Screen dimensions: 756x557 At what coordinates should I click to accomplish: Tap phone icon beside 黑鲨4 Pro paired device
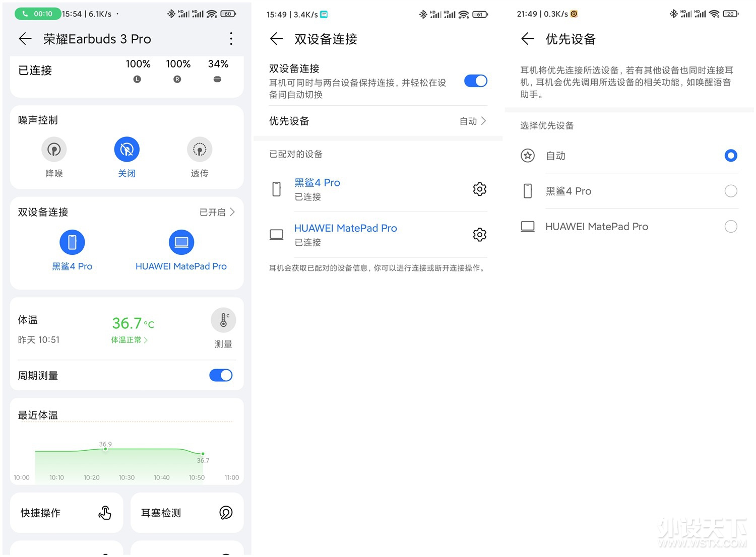tap(276, 189)
